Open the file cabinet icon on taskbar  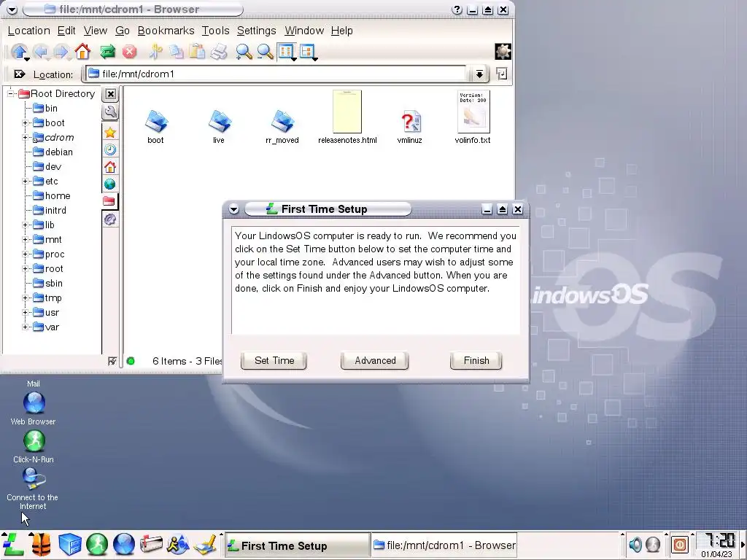70,545
